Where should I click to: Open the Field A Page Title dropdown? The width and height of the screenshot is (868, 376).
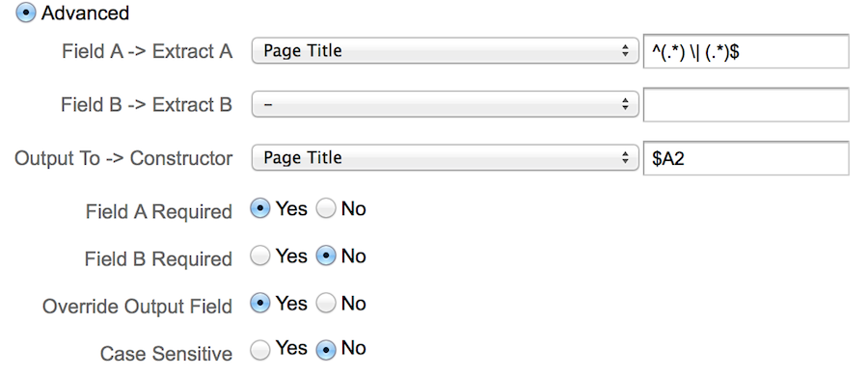pyautogui.click(x=445, y=51)
